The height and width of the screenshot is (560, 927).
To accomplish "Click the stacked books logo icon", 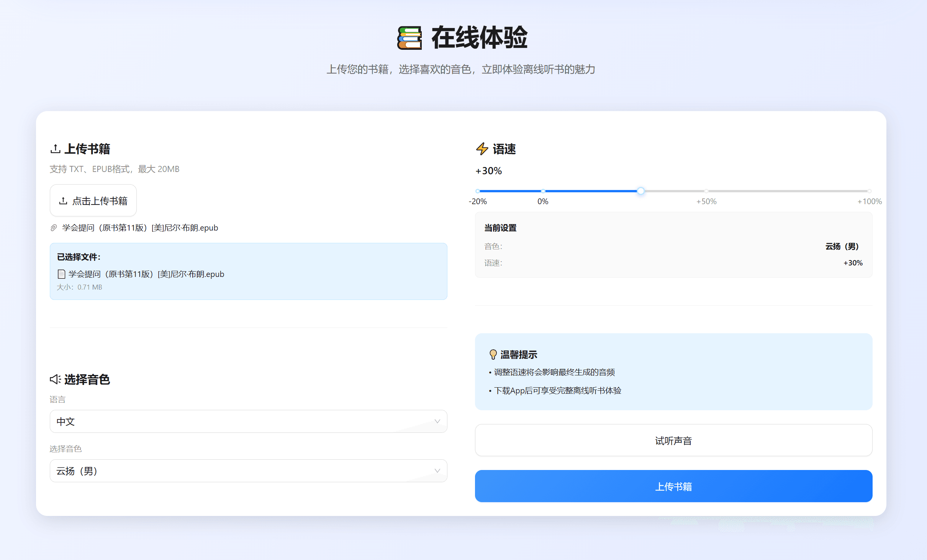I will point(409,38).
